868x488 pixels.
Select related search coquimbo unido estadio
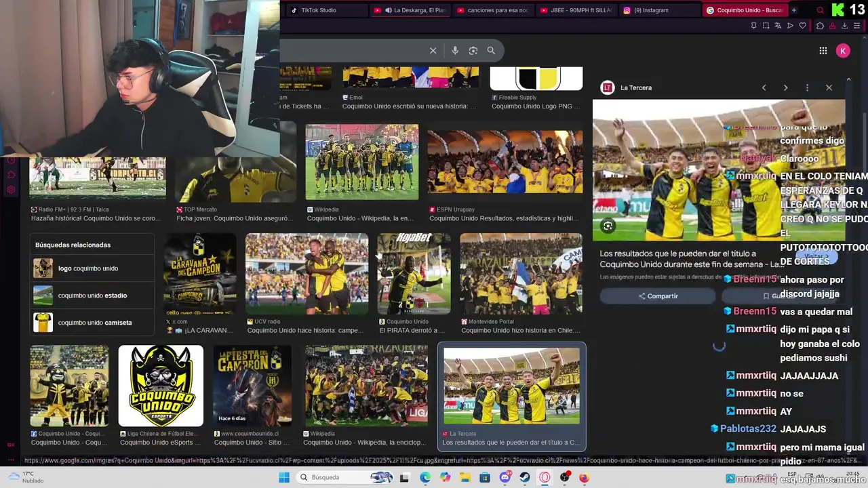click(92, 296)
